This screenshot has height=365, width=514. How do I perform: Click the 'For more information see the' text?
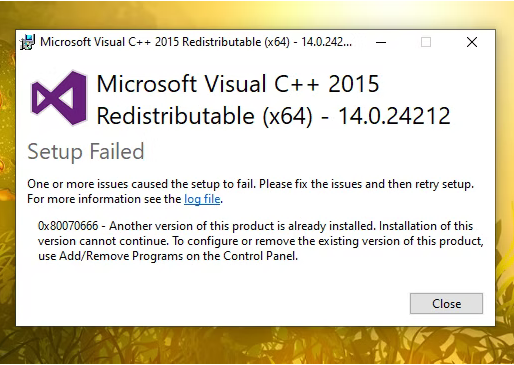click(104, 199)
